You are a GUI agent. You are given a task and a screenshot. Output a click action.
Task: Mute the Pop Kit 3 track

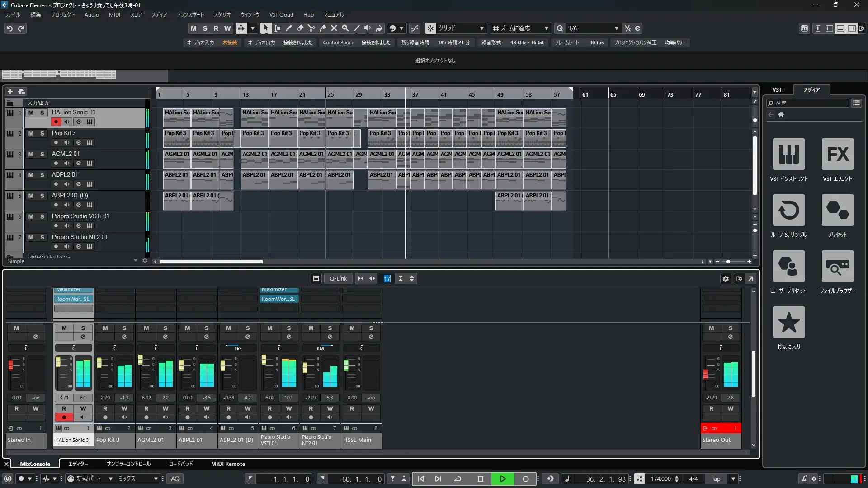31,133
